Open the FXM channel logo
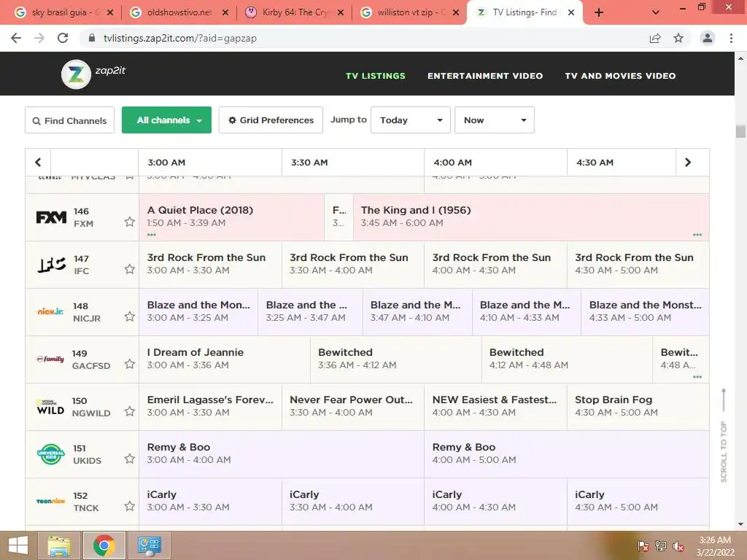This screenshot has width=747, height=560. pyautogui.click(x=52, y=217)
